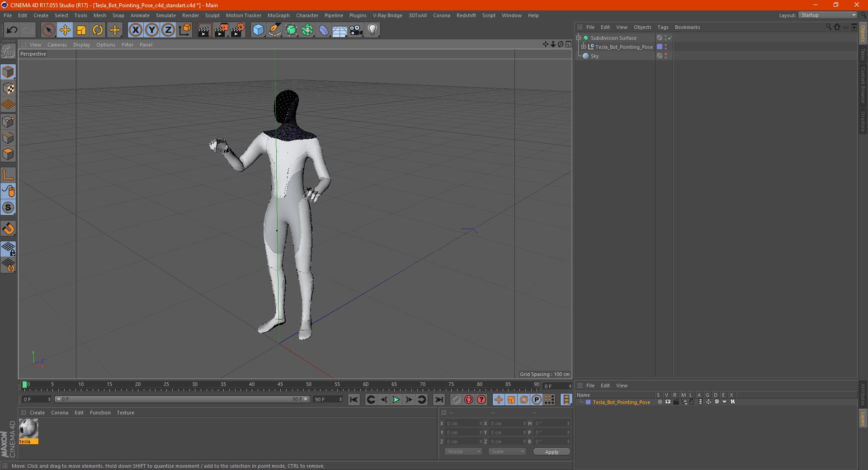Screen dimensions: 868x470
Task: Enable Axis mode icon
Action: pyautogui.click(x=9, y=175)
